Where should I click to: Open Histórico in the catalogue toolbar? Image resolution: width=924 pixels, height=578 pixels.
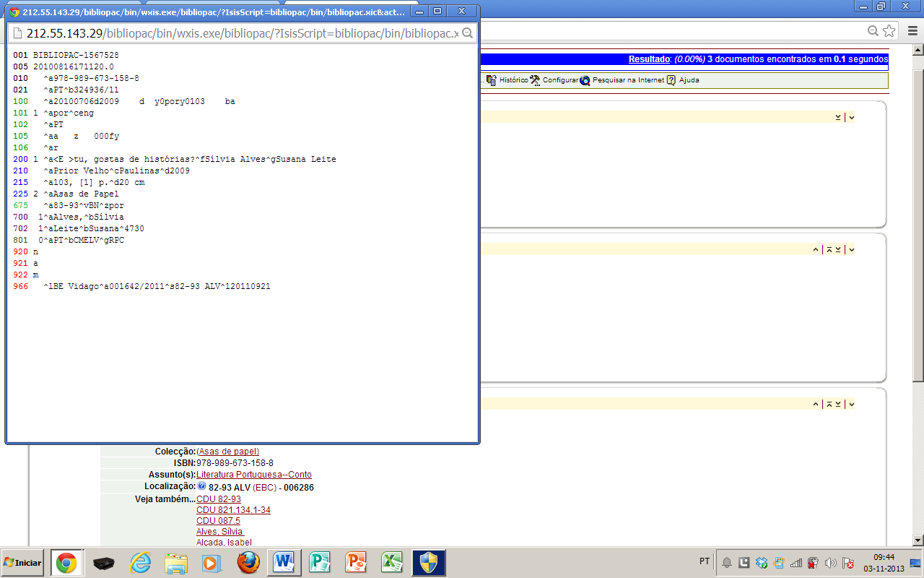coord(507,80)
